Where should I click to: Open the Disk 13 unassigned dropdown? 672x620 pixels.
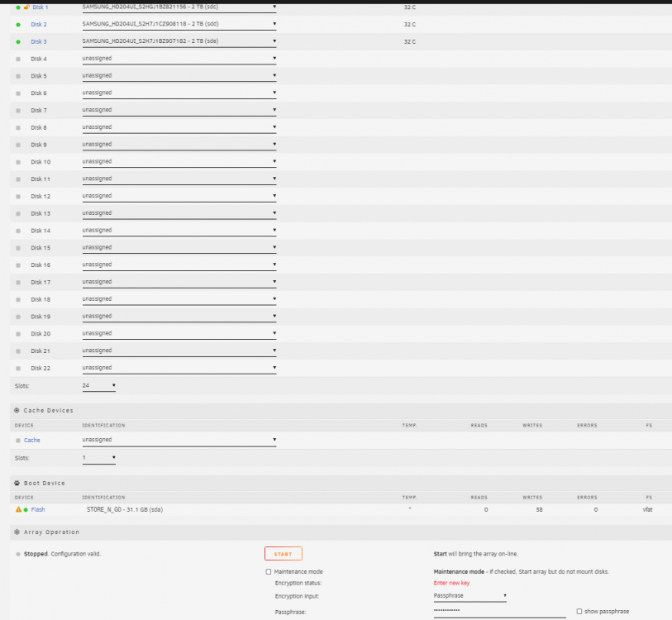click(179, 213)
